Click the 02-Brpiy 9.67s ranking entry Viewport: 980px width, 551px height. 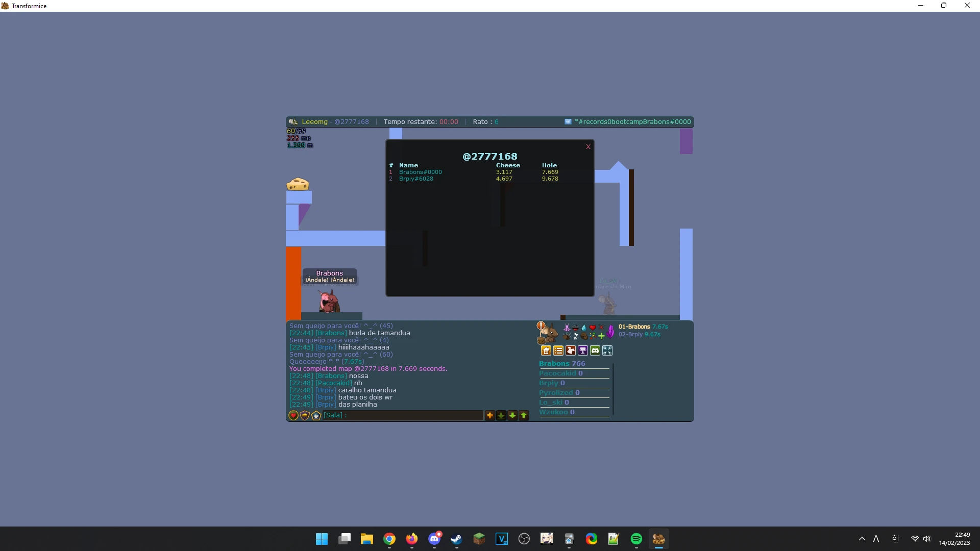(x=640, y=335)
